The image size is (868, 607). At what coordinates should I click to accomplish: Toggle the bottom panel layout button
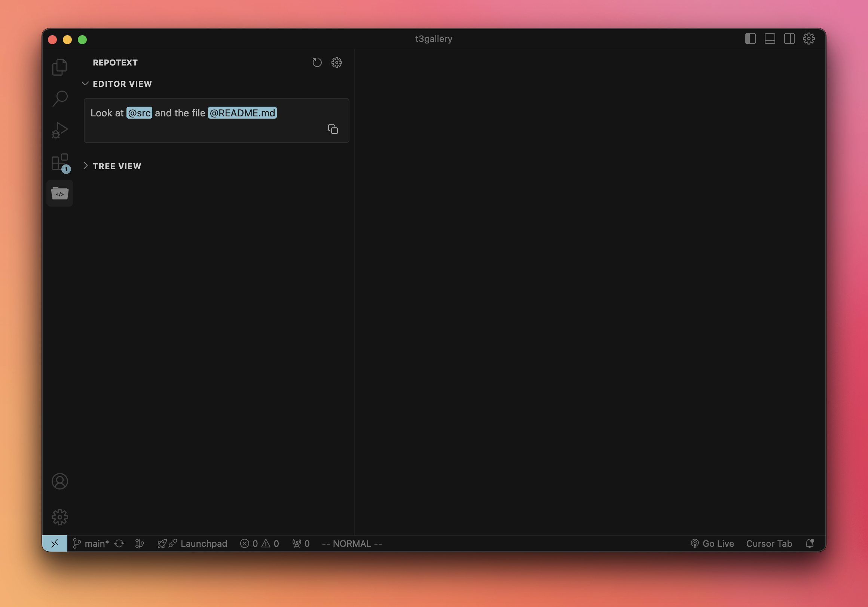point(770,39)
